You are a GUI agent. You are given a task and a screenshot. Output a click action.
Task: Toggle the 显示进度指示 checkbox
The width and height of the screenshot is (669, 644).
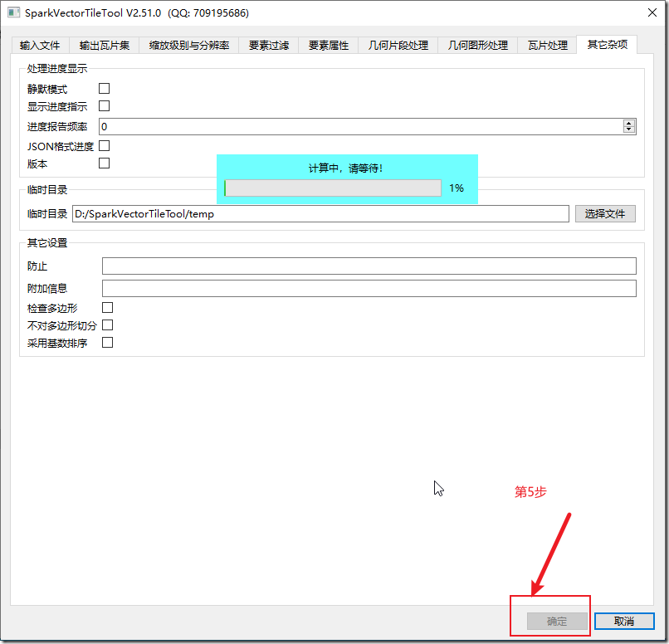[x=104, y=105]
